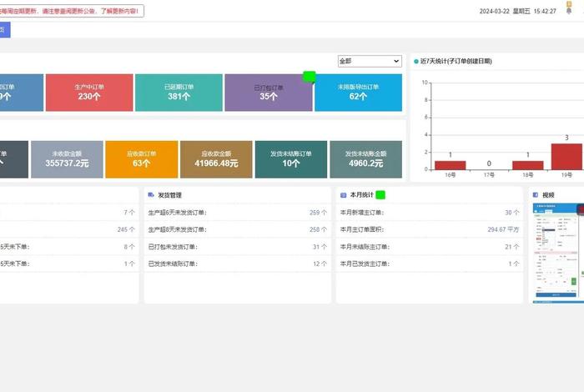Select the 已发货未结账订单 row label

pyautogui.click(x=173, y=264)
